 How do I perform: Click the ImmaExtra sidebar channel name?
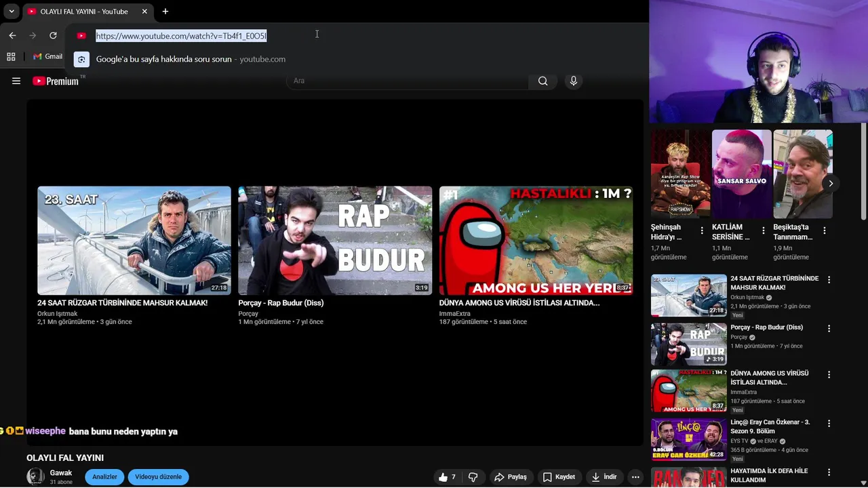(x=743, y=392)
